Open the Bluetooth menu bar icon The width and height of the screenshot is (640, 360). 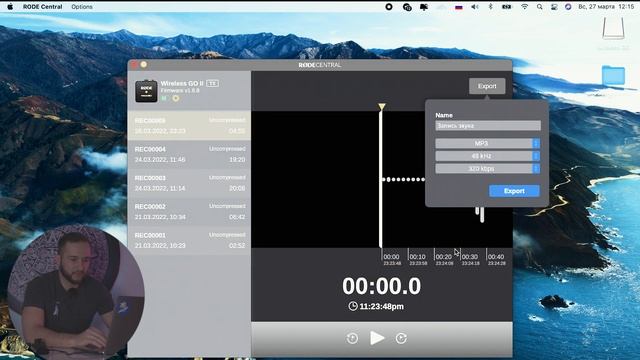(491, 7)
